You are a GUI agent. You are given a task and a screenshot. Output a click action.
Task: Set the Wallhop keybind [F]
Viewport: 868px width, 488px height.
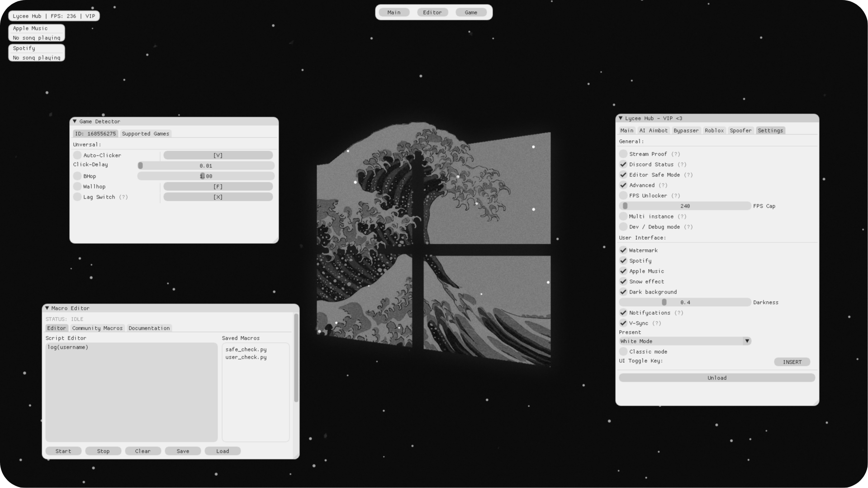tap(218, 186)
